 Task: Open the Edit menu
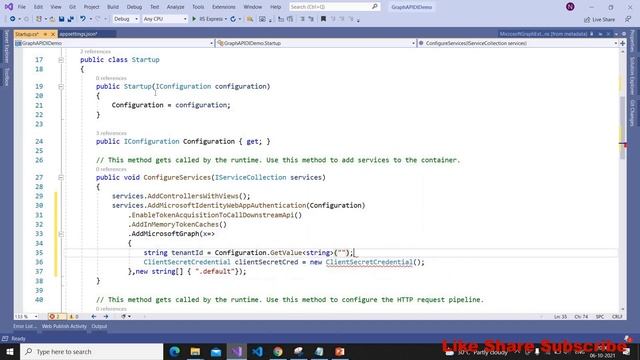tap(38, 7)
